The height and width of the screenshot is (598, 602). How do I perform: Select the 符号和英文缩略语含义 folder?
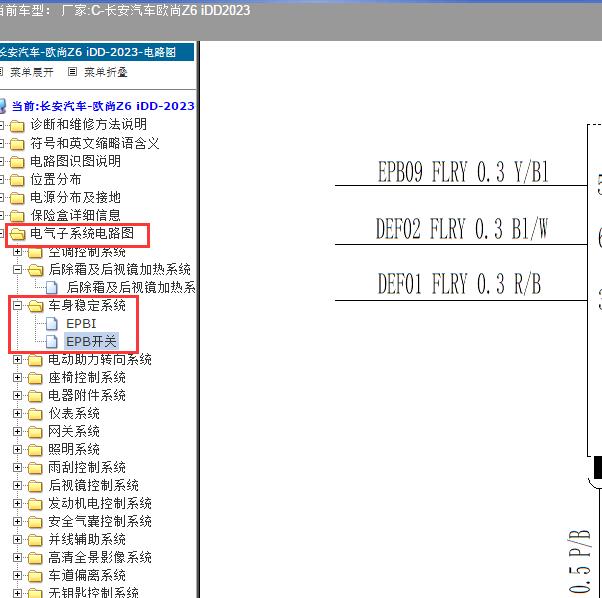(94, 143)
